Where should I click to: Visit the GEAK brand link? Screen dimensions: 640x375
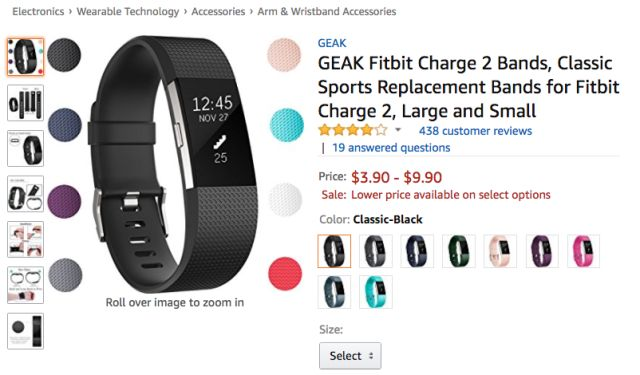click(x=332, y=43)
